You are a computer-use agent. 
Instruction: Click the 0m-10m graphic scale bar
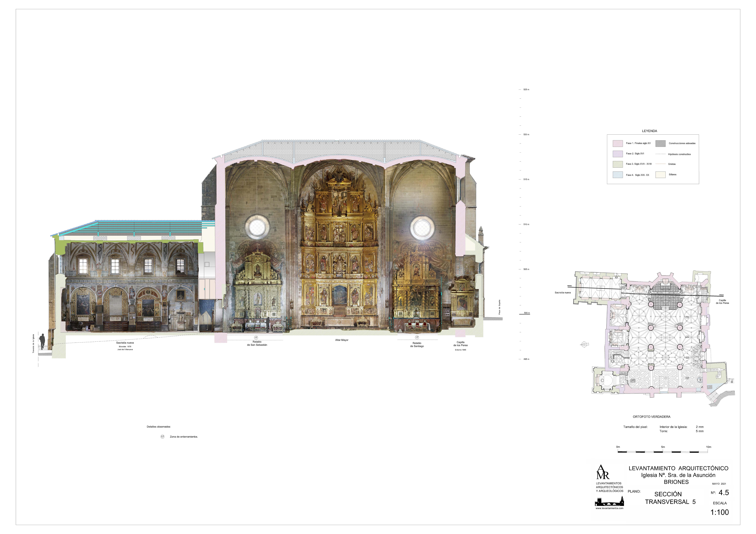(x=663, y=452)
